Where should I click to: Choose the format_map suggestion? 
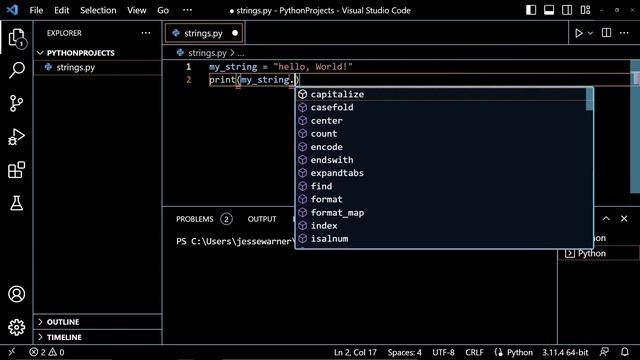[441, 213]
